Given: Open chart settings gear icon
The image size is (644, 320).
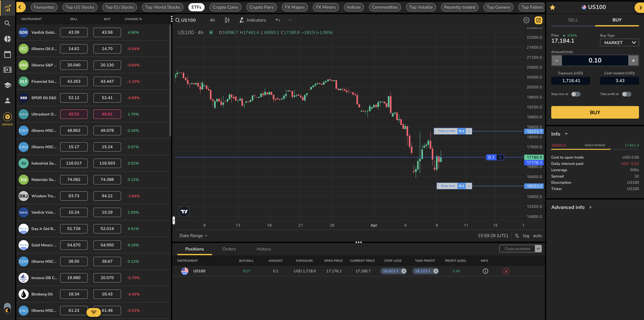Looking at the screenshot, I should click(x=526, y=20).
